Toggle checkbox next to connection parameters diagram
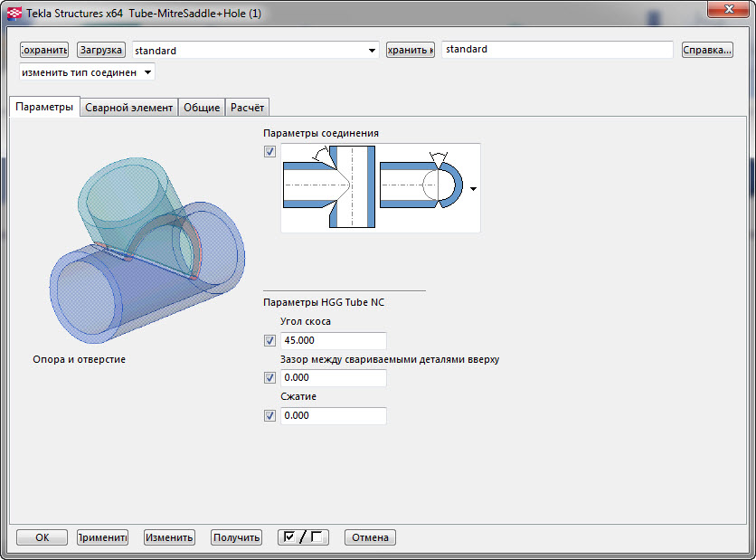Image resolution: width=756 pixels, height=560 pixels. click(x=269, y=152)
